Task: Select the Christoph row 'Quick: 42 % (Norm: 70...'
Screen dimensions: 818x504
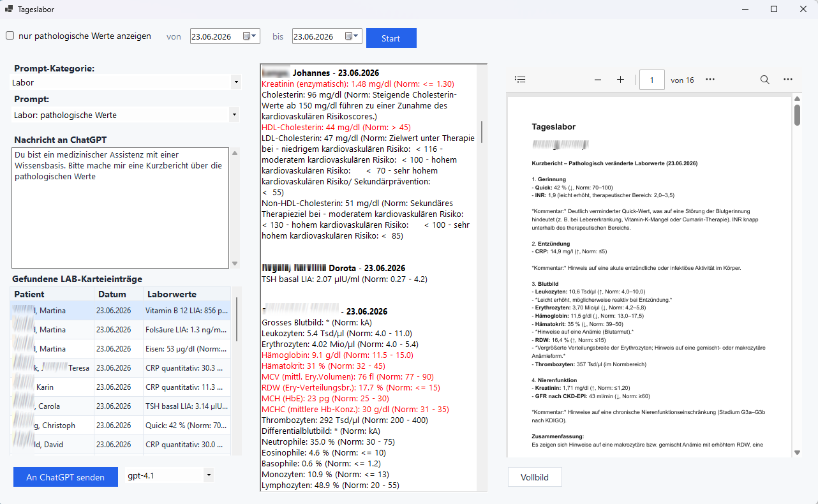Action: 121,426
